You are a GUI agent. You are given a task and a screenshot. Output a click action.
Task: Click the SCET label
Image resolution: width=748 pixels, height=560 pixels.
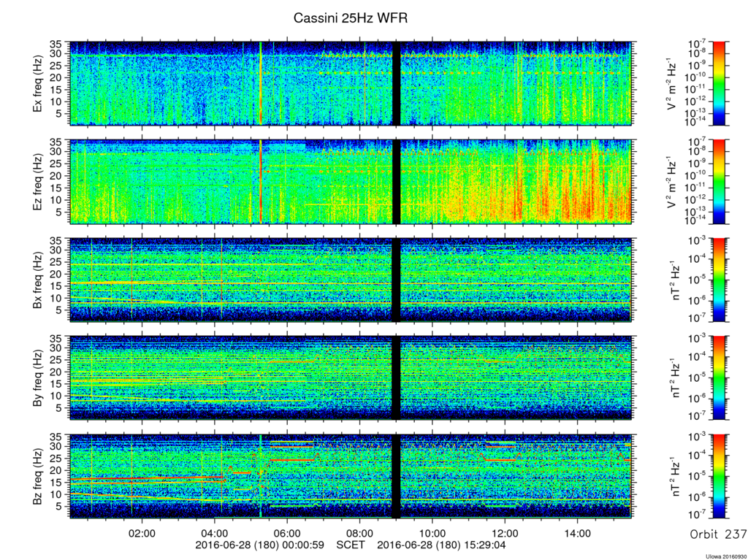(x=351, y=545)
